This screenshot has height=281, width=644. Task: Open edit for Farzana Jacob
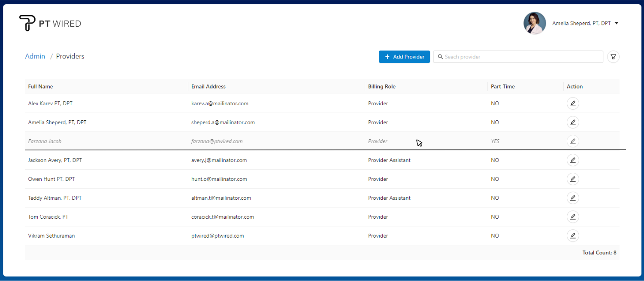(572, 141)
